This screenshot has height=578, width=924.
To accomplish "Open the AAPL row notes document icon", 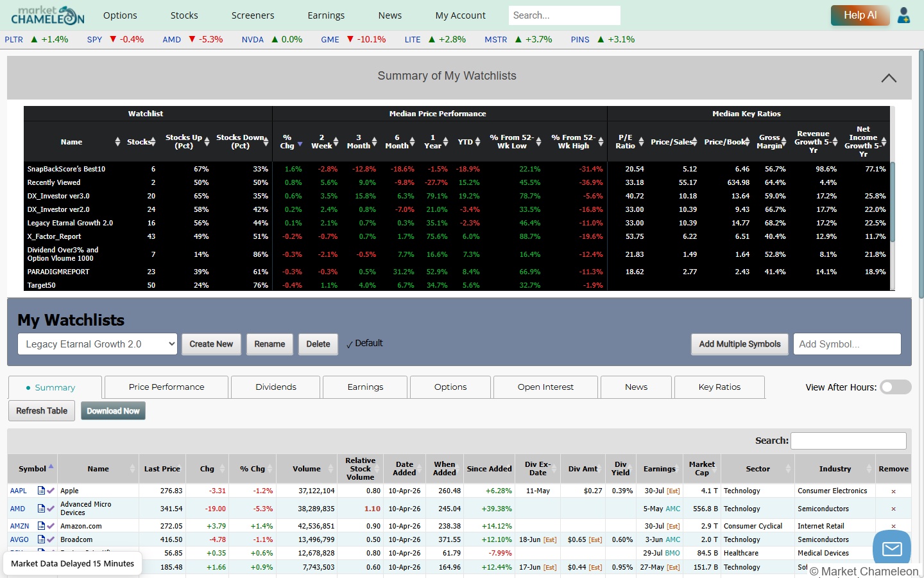I will (41, 491).
